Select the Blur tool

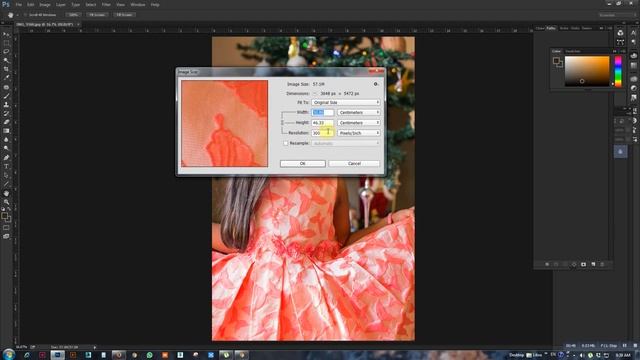(x=6, y=140)
